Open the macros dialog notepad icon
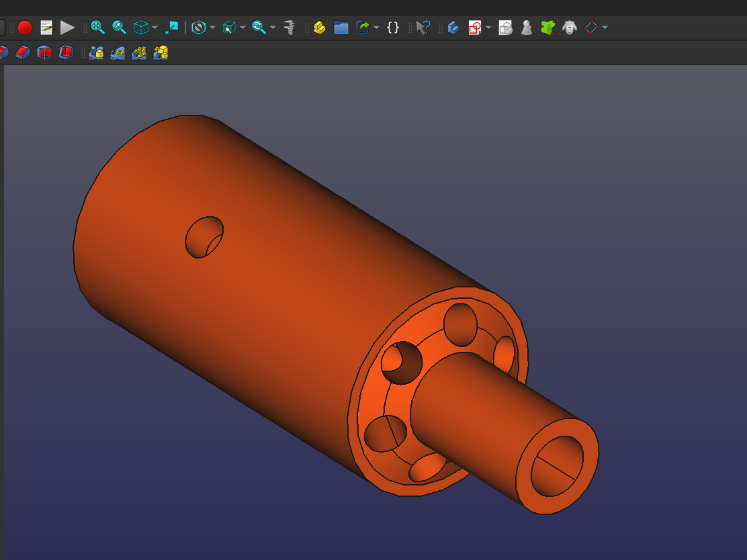 46,28
